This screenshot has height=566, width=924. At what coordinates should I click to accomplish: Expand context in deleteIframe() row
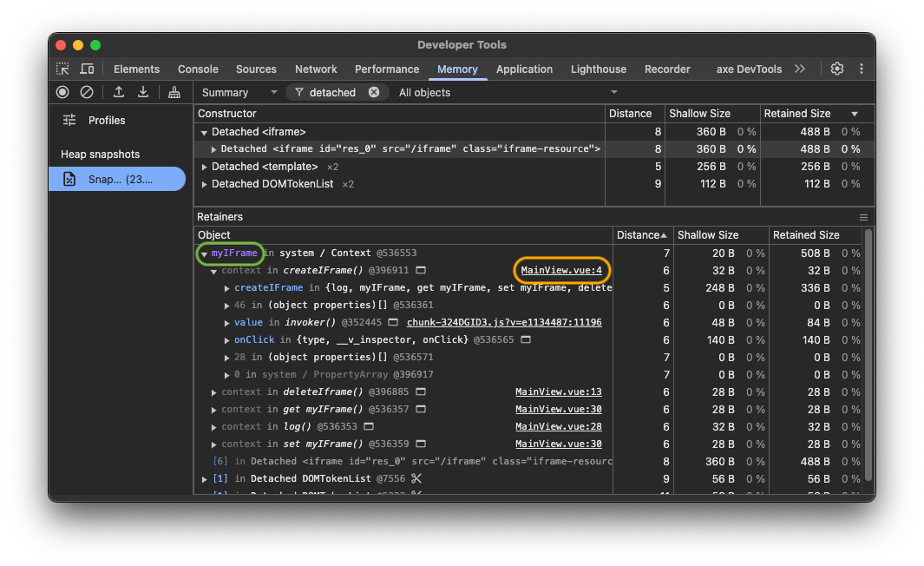pos(213,392)
